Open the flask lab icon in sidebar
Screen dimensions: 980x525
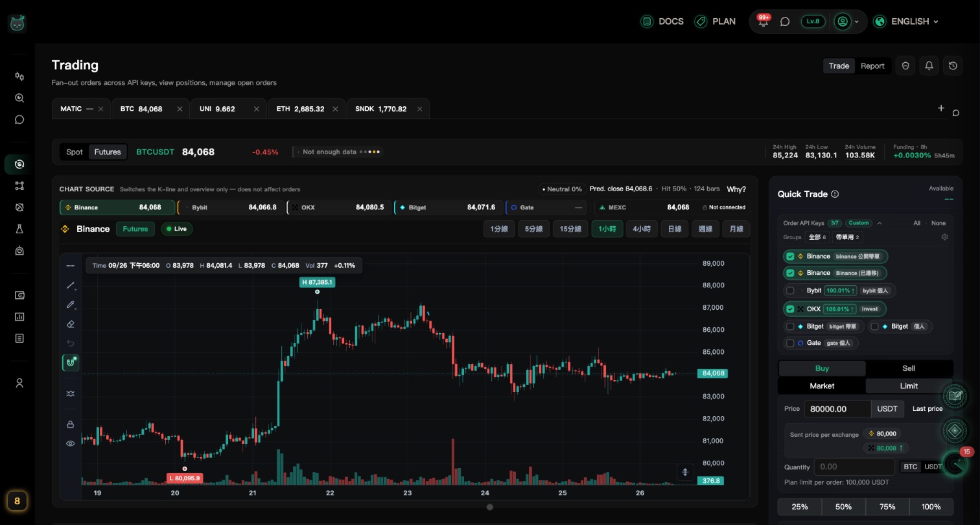pos(19,229)
